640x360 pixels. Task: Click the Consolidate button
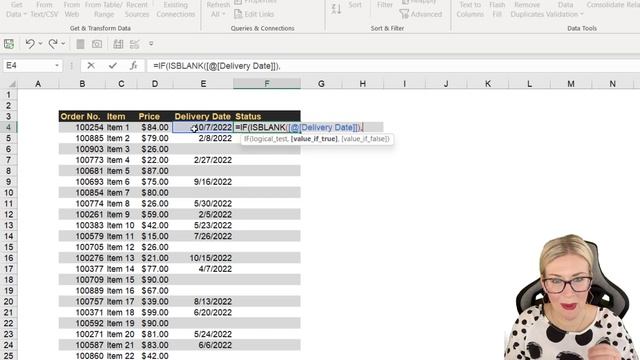click(x=605, y=5)
